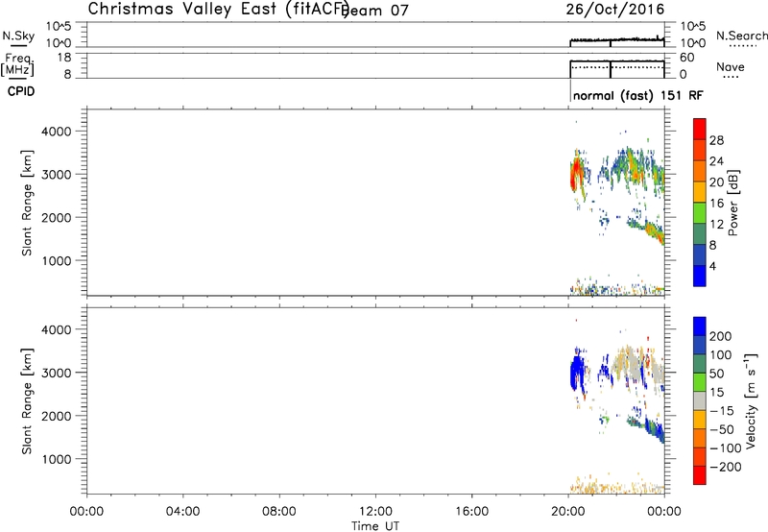
Task: Click the gray segment of the Velocity colorbar
Action: point(700,401)
